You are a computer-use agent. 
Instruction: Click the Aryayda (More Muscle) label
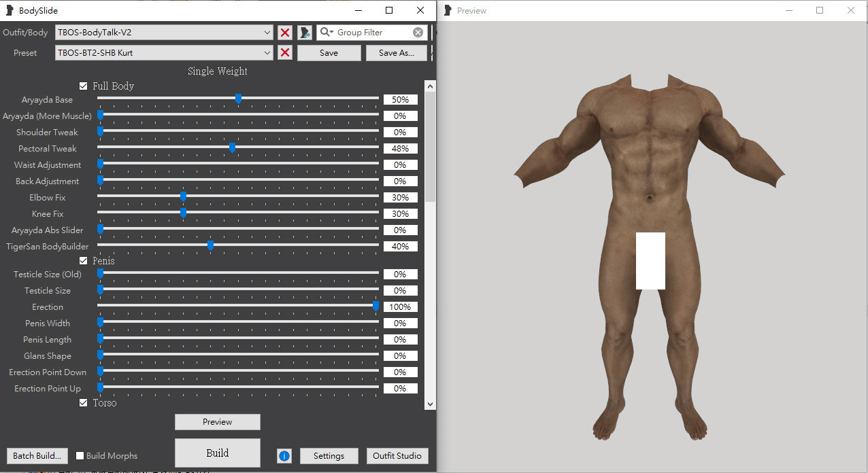click(x=47, y=116)
